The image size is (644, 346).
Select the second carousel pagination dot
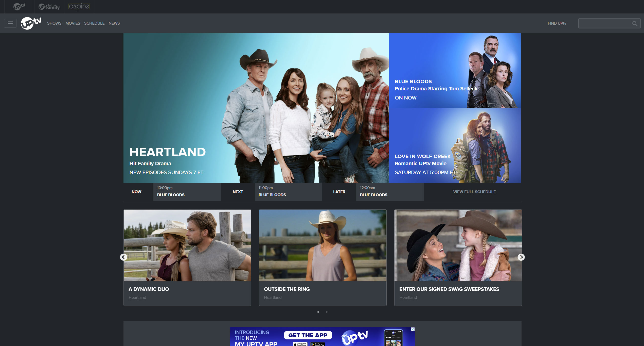pyautogui.click(x=327, y=312)
